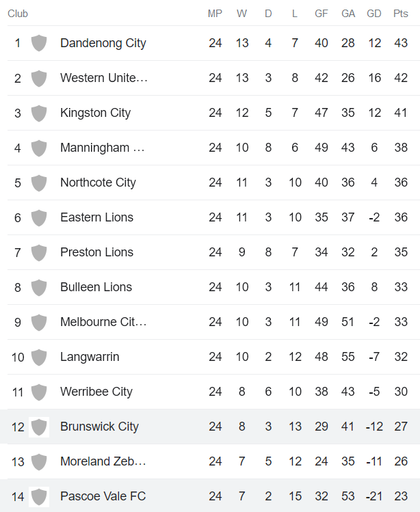Click the Club column header

click(x=18, y=14)
